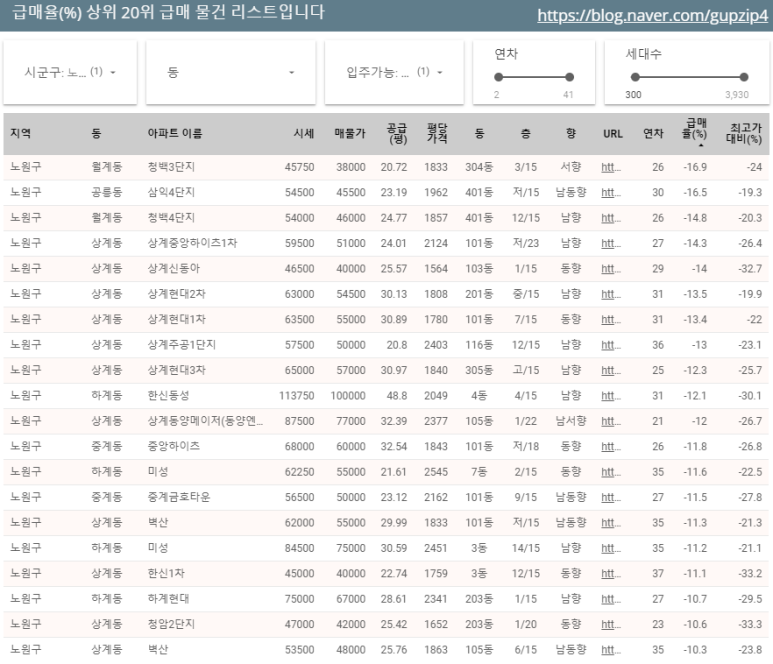Screen dimensions: 773x664
Task: Click the 중계동 cell in 중앙하이츠 row
Action: pos(106,447)
